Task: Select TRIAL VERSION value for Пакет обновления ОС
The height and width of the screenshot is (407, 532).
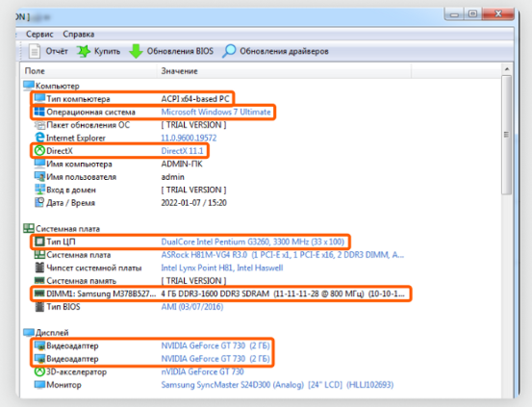Action: coord(193,125)
